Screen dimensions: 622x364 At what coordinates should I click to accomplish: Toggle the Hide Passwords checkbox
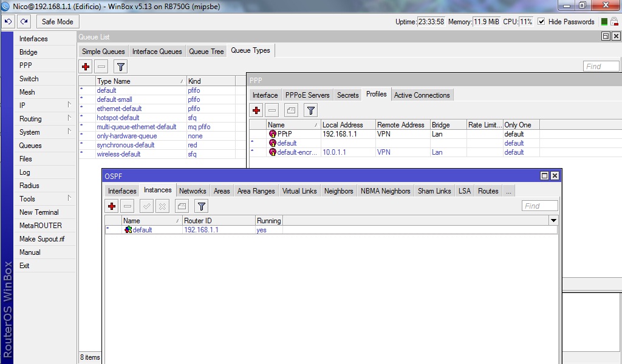coord(541,22)
